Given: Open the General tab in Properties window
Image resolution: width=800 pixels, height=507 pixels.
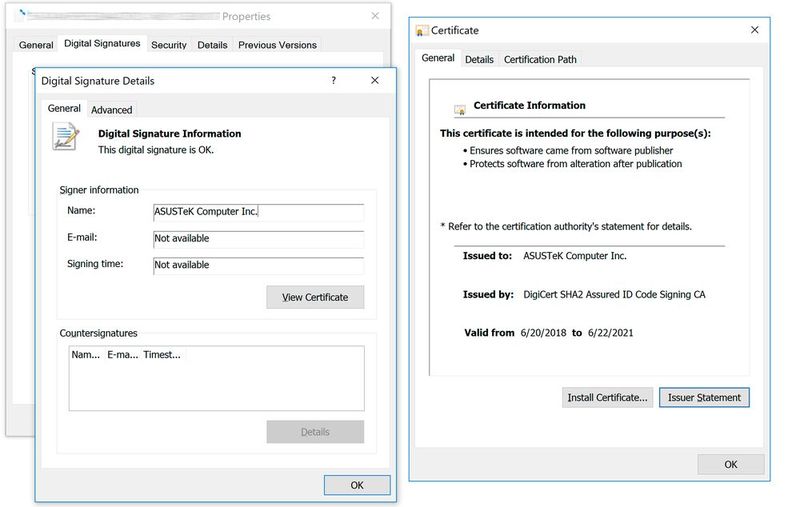Looking at the screenshot, I should pyautogui.click(x=36, y=45).
